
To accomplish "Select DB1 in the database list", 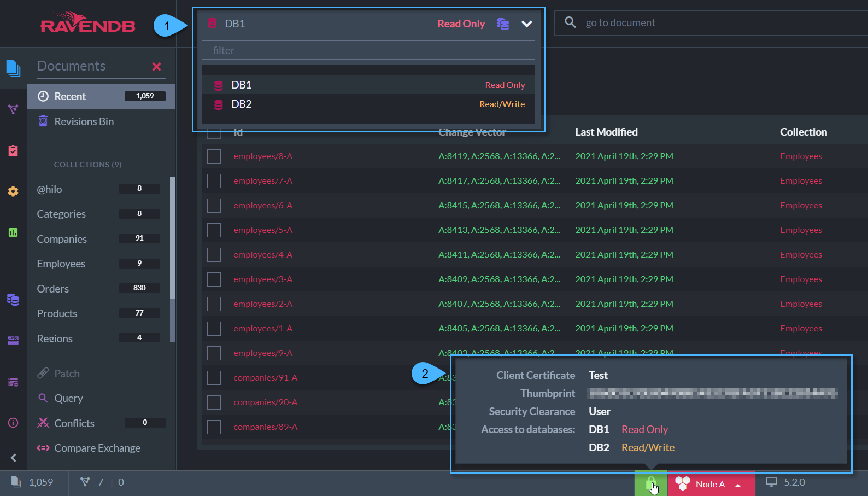I will pos(368,85).
